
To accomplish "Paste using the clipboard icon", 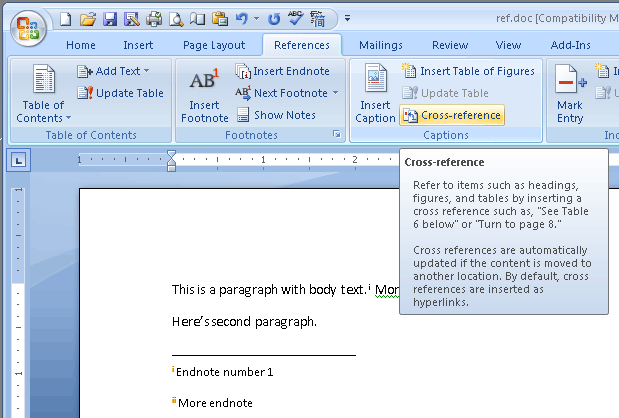I will [220, 19].
